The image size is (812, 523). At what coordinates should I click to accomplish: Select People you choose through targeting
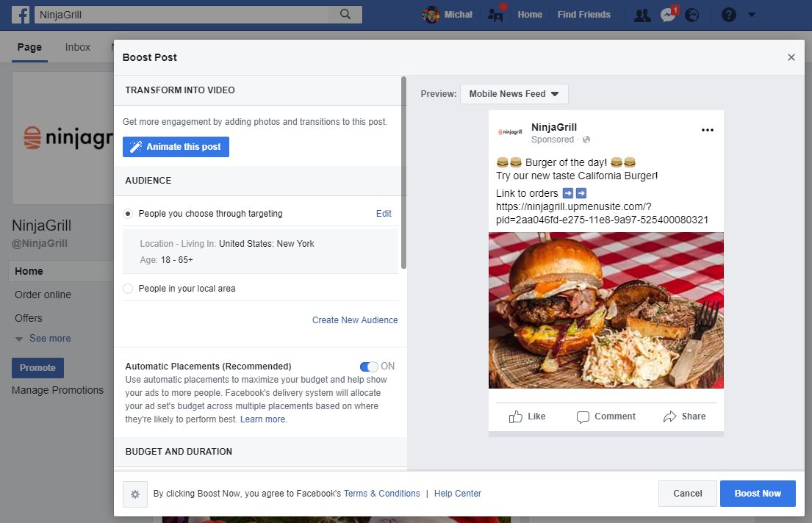128,214
